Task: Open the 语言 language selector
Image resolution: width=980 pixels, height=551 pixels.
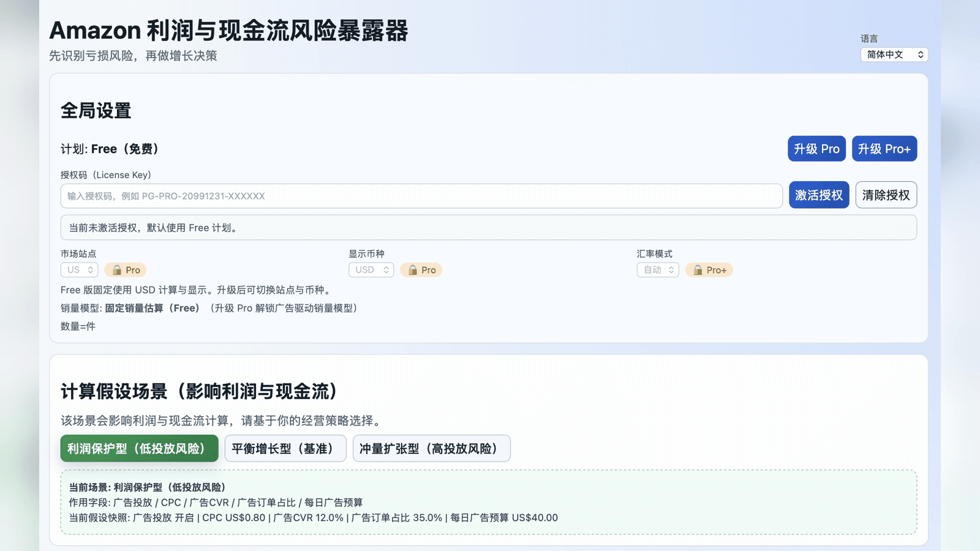Action: tap(894, 54)
